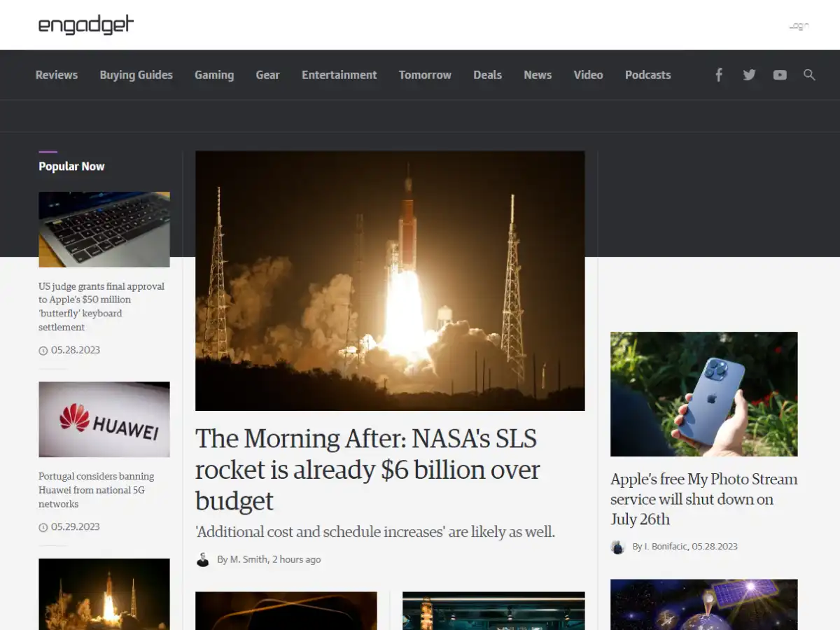Go to the Gaming section
The width and height of the screenshot is (840, 630).
(x=214, y=75)
